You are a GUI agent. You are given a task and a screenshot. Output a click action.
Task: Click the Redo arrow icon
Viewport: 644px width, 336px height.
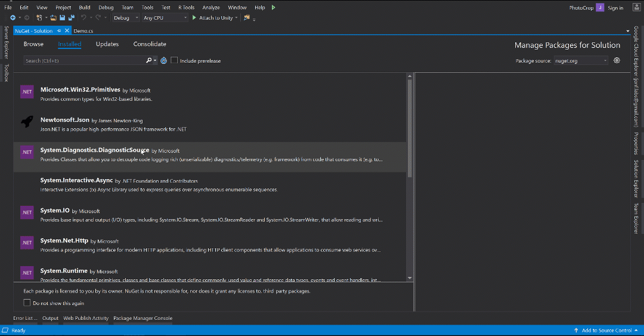[98, 18]
